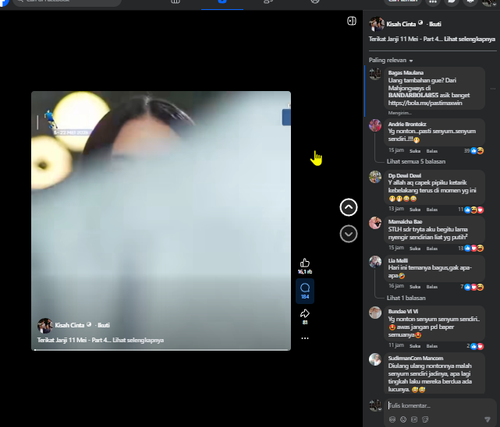Open Bundae Vi Vi profile picture
The image size is (500, 427).
coord(375,313)
